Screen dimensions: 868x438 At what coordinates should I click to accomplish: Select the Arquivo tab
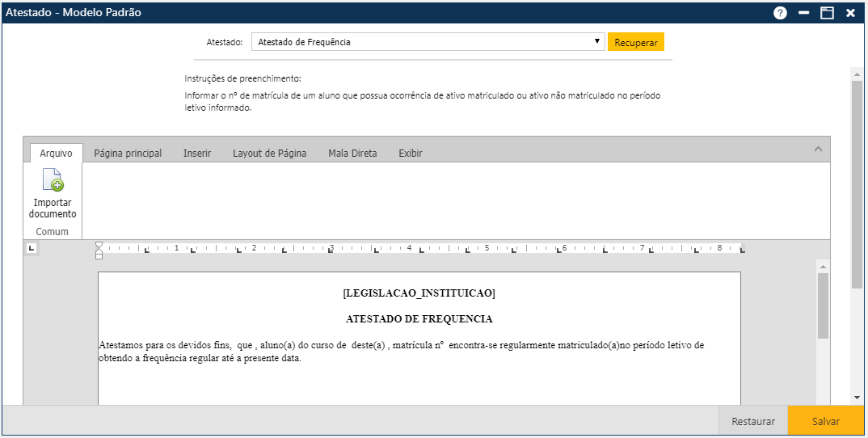pyautogui.click(x=56, y=153)
